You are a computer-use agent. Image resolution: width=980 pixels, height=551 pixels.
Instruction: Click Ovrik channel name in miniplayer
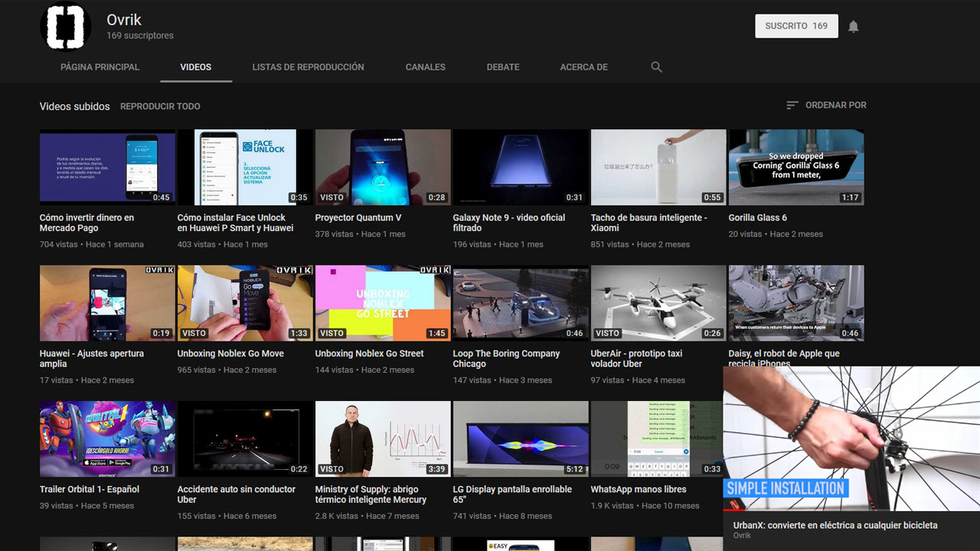pyautogui.click(x=742, y=536)
